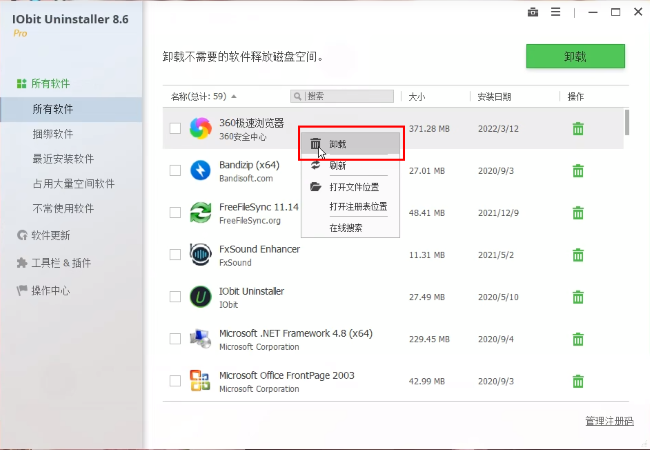Open the hamburger options menu
The width and height of the screenshot is (650, 450).
tap(555, 12)
